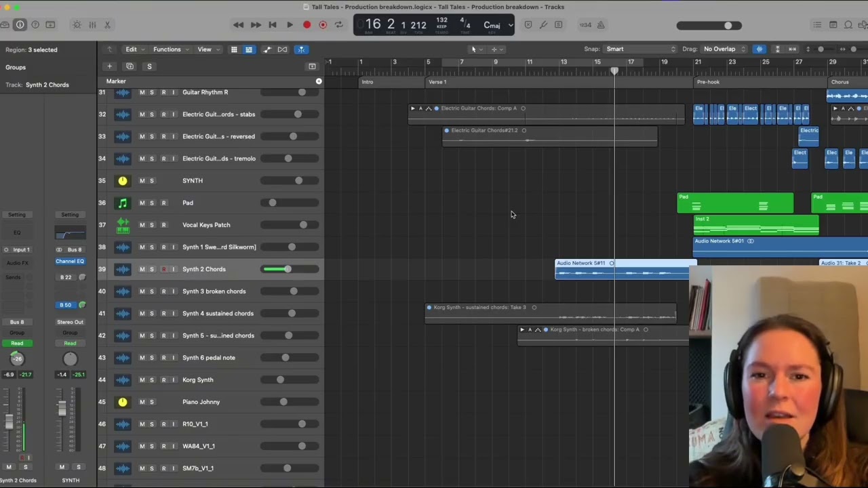Start playback with Play button
The image size is (868, 488).
pyautogui.click(x=290, y=25)
